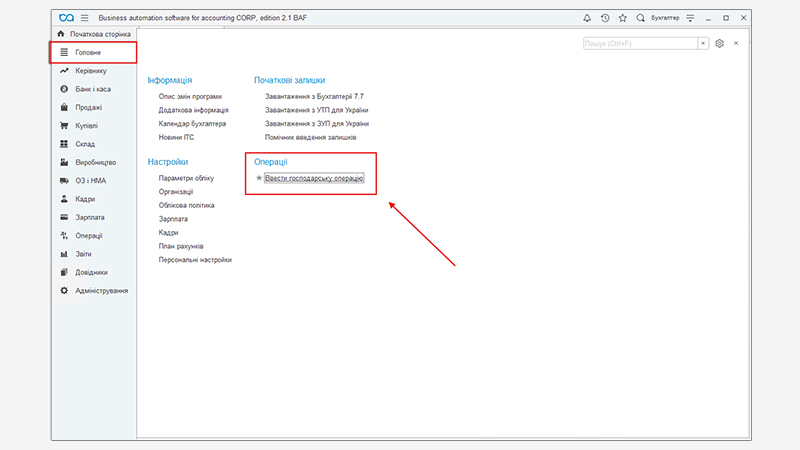
Task: Click the magnifier search icon in title bar
Action: click(640, 18)
